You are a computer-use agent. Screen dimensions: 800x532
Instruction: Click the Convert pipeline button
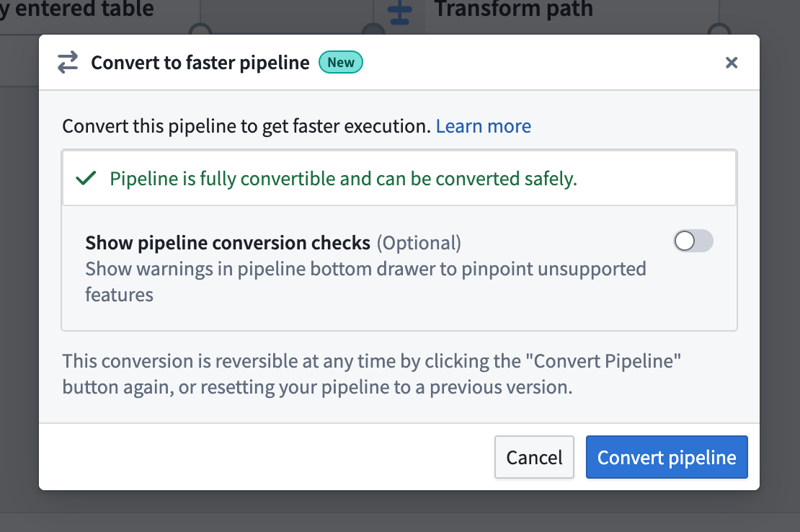click(666, 457)
